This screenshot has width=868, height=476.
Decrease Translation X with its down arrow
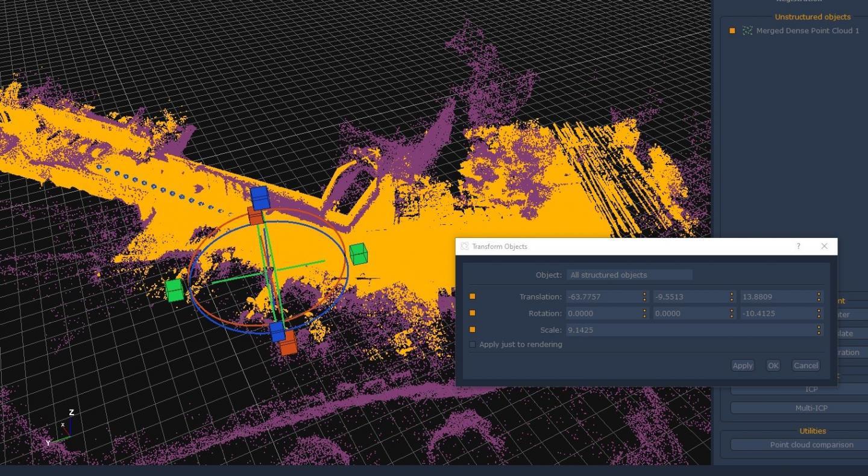644,299
